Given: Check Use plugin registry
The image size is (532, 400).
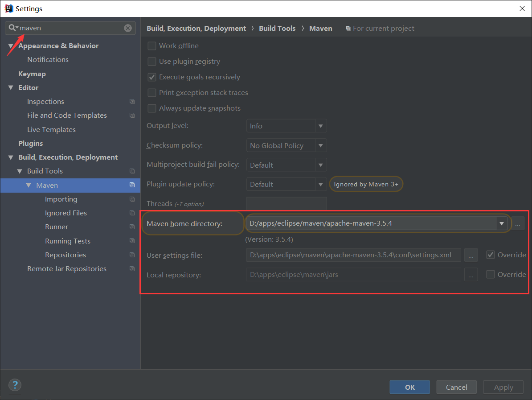Looking at the screenshot, I should [151, 62].
